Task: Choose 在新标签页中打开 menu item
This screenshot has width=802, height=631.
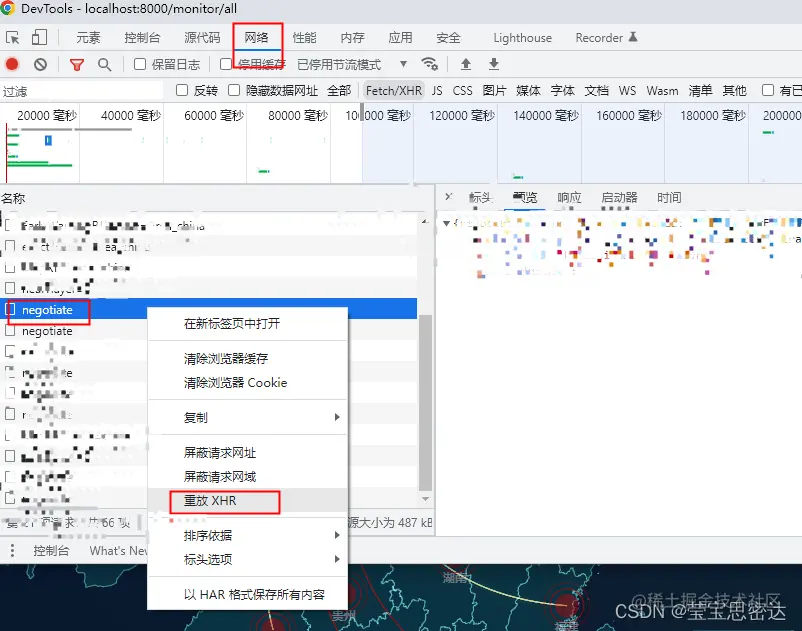Action: (x=248, y=324)
